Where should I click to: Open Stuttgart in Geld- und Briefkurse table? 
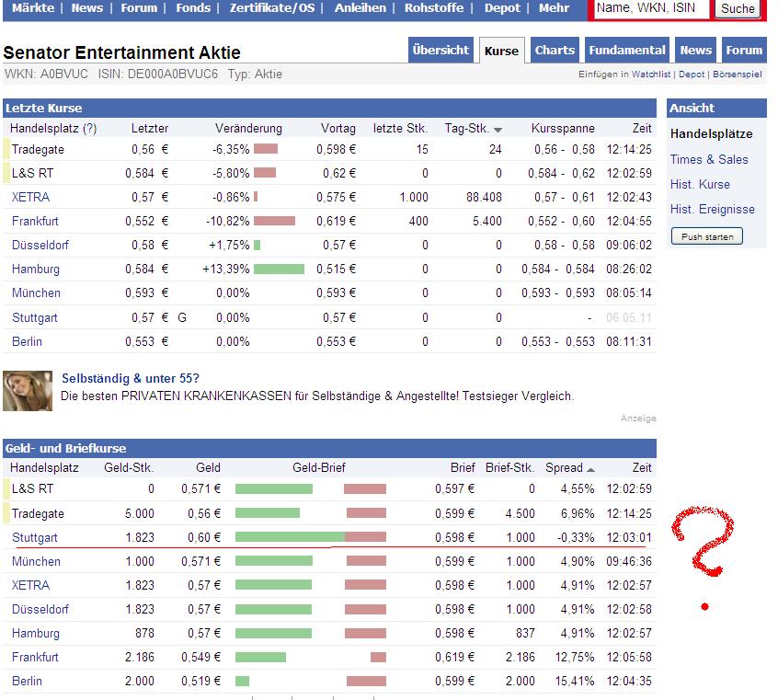click(x=35, y=538)
